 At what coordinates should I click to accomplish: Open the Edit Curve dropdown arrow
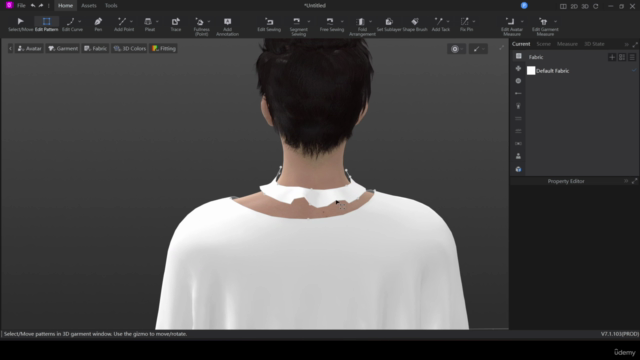(x=80, y=21)
